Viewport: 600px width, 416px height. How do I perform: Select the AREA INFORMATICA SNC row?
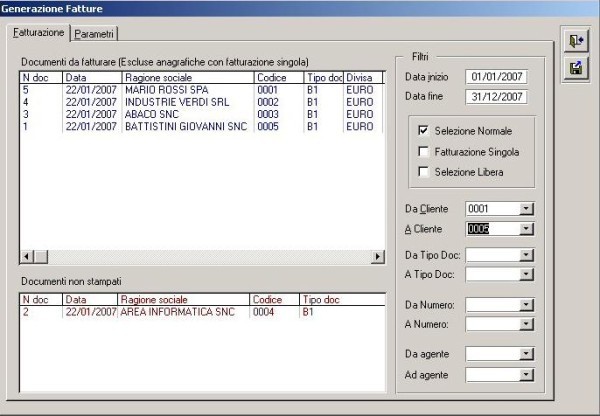(x=202, y=312)
